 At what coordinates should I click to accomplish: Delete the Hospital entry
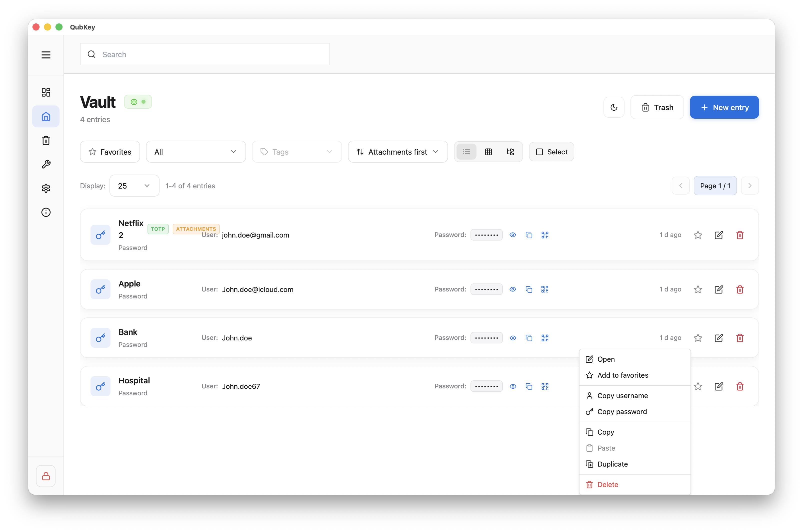[x=740, y=386]
